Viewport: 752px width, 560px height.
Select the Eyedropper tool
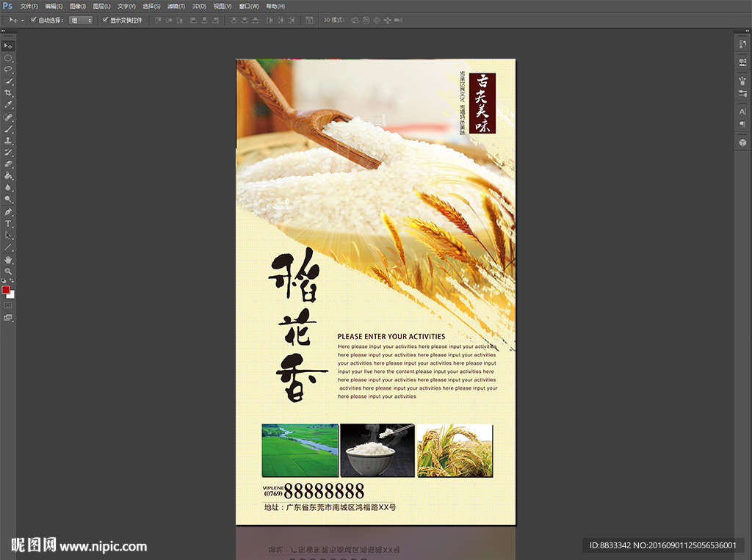coord(9,105)
